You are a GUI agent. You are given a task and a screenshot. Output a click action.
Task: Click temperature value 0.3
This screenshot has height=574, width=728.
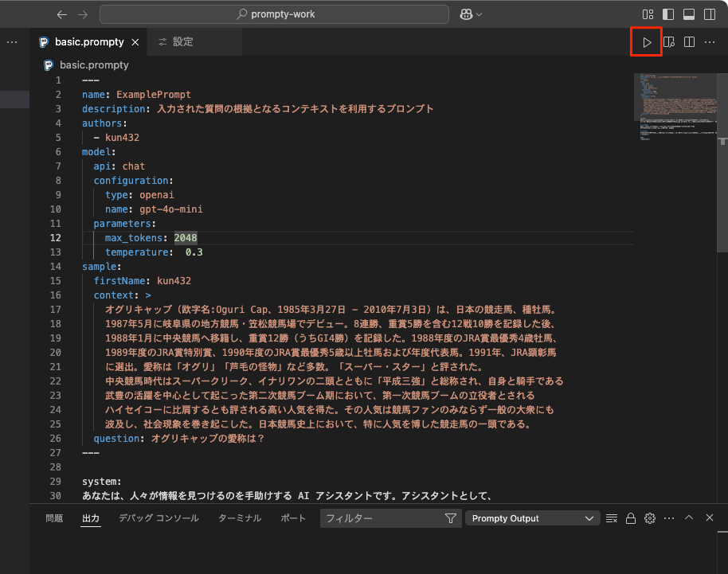pos(194,252)
